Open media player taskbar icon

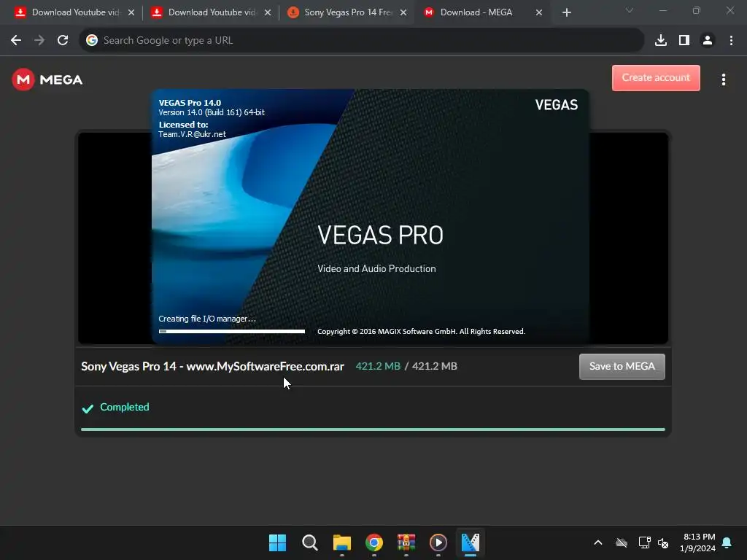coord(438,542)
